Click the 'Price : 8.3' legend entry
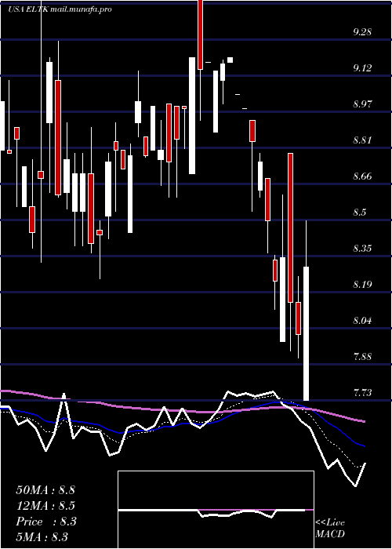This screenshot has width=392, height=549. [x=46, y=522]
